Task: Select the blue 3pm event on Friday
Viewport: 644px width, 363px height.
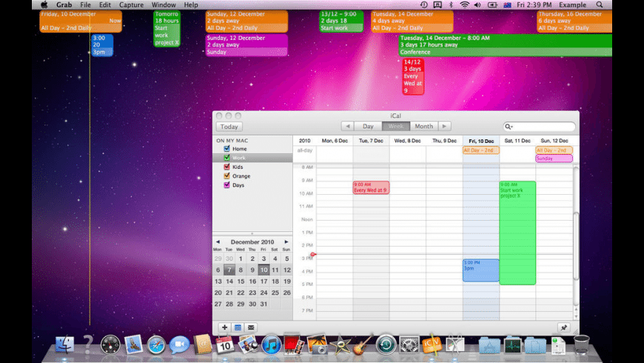Action: pos(481,270)
